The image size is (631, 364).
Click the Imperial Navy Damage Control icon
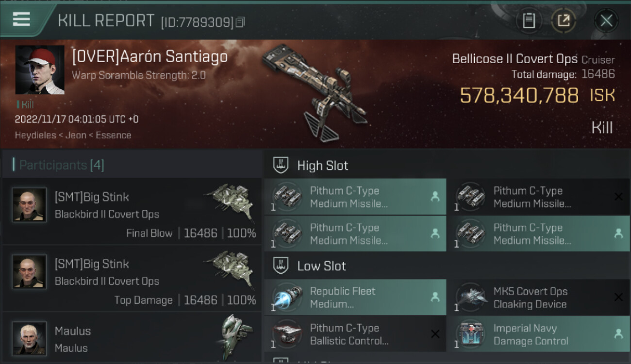[x=471, y=334]
